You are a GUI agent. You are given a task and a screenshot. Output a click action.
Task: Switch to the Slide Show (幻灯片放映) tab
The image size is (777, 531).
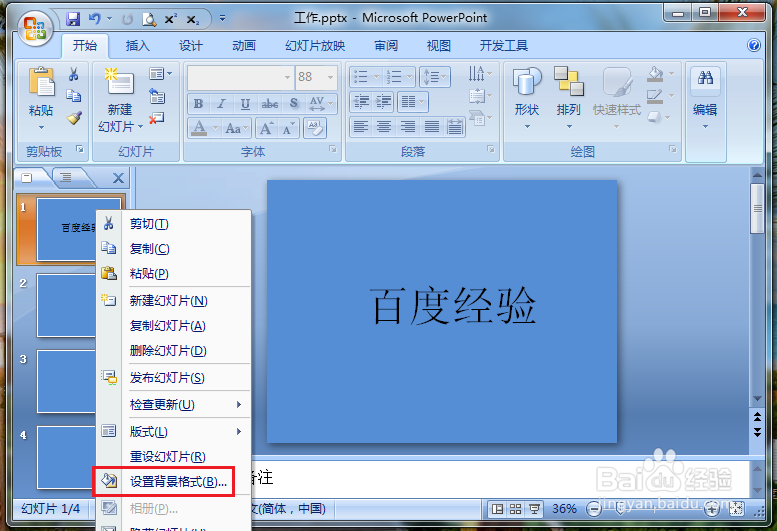coord(315,46)
